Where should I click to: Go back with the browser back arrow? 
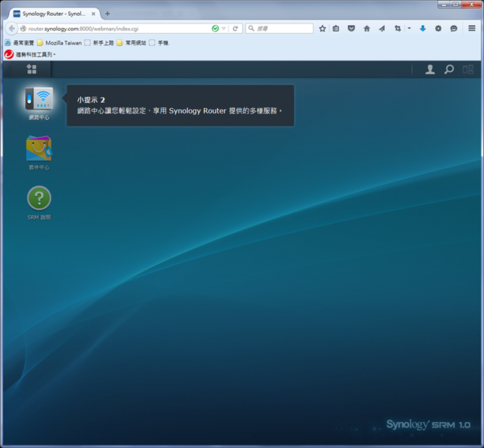11,29
